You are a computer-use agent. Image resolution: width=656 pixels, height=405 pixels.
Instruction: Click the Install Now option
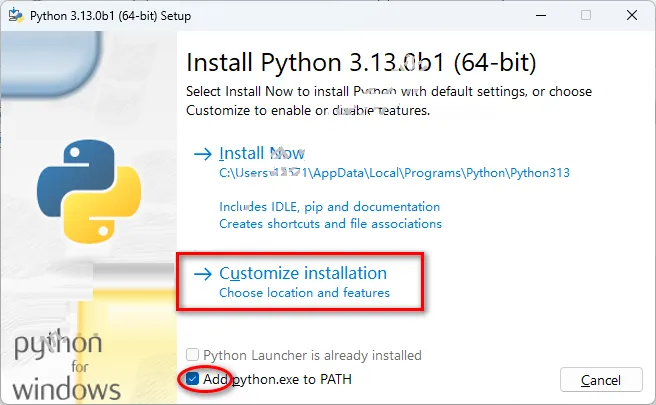point(262,154)
